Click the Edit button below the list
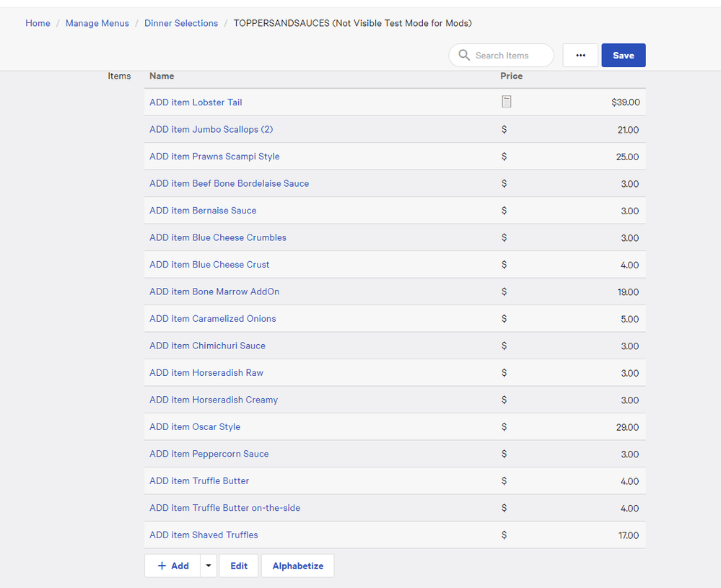Screen dimensions: 721x588 pos(239,566)
